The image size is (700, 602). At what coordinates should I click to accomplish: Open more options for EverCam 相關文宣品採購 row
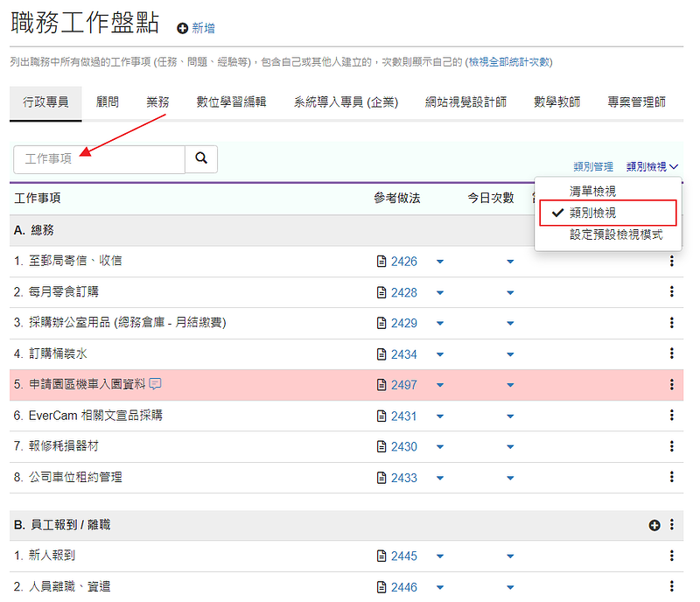click(671, 416)
